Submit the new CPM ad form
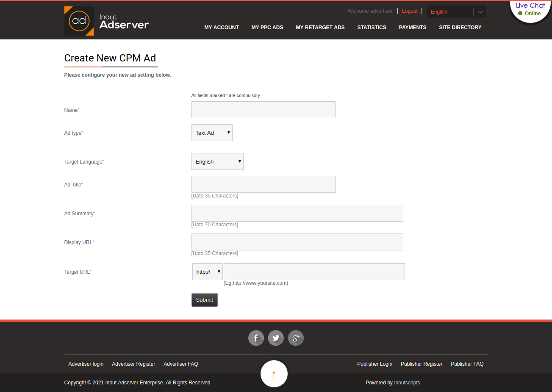552x392 pixels. pyautogui.click(x=205, y=300)
